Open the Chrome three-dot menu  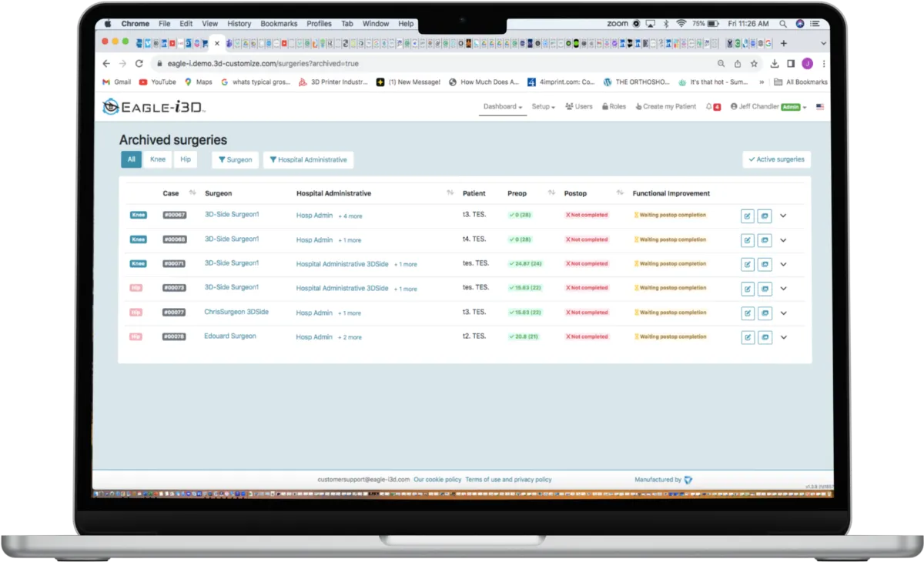[824, 64]
